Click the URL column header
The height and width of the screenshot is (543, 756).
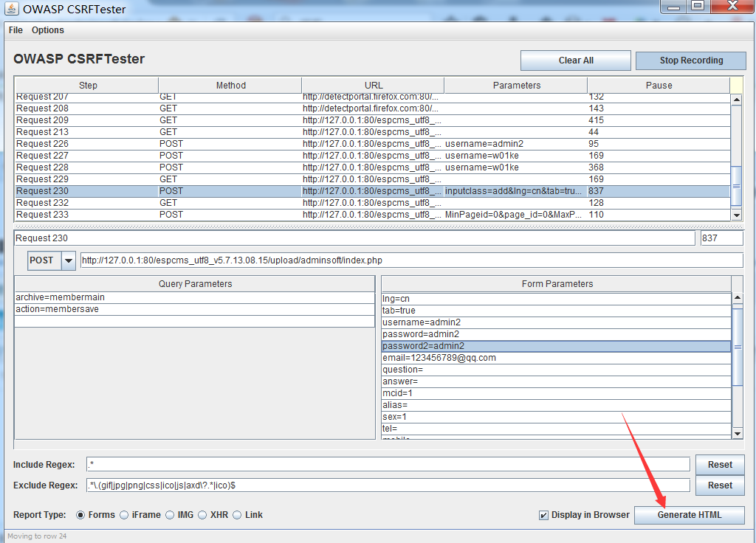click(x=373, y=86)
